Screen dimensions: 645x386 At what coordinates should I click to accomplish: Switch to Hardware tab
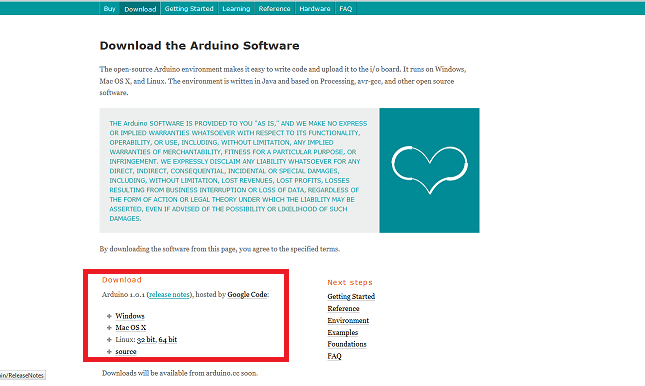(x=315, y=9)
